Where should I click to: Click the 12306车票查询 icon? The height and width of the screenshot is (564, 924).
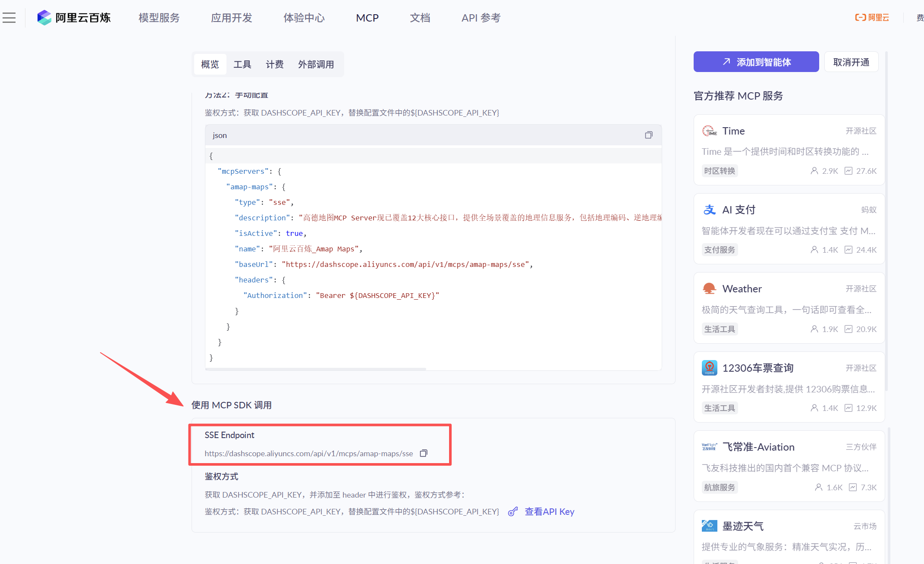(x=709, y=368)
